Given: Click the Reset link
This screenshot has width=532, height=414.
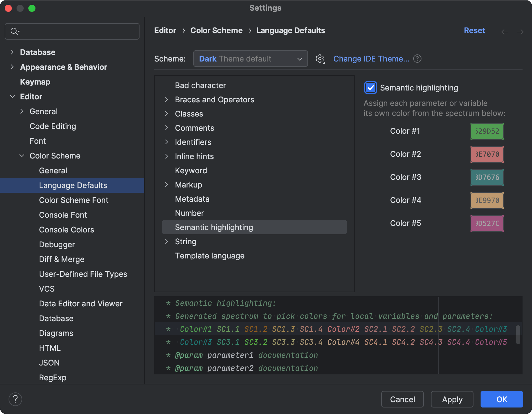Looking at the screenshot, I should tap(474, 30).
